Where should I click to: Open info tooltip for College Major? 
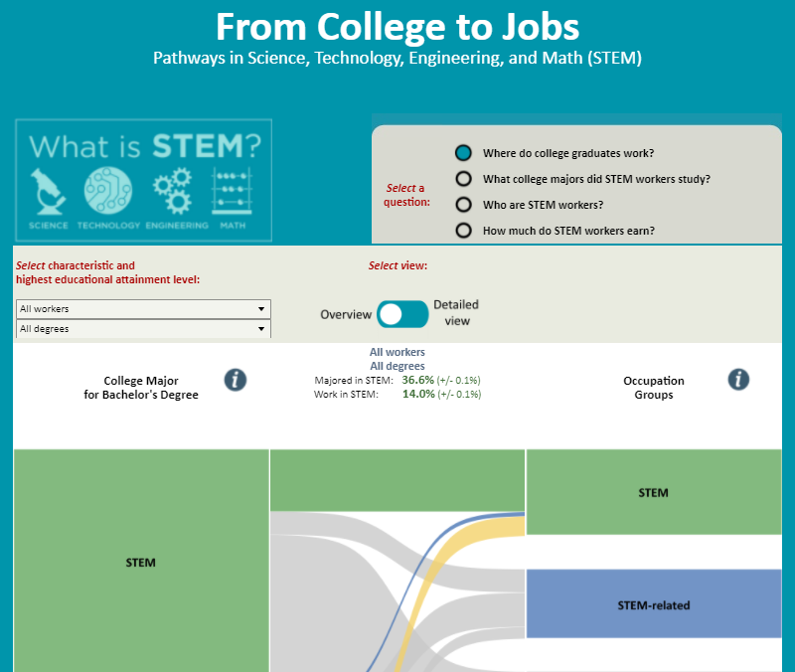(236, 380)
